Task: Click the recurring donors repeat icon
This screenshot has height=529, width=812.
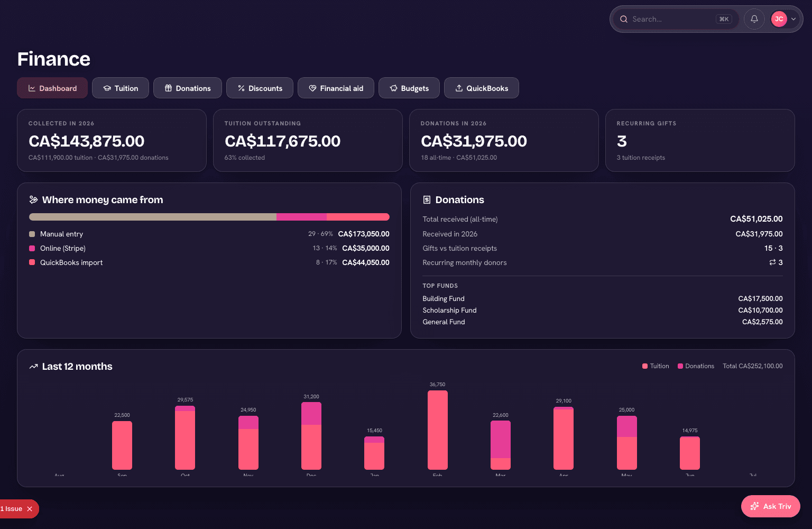Action: [x=772, y=262]
